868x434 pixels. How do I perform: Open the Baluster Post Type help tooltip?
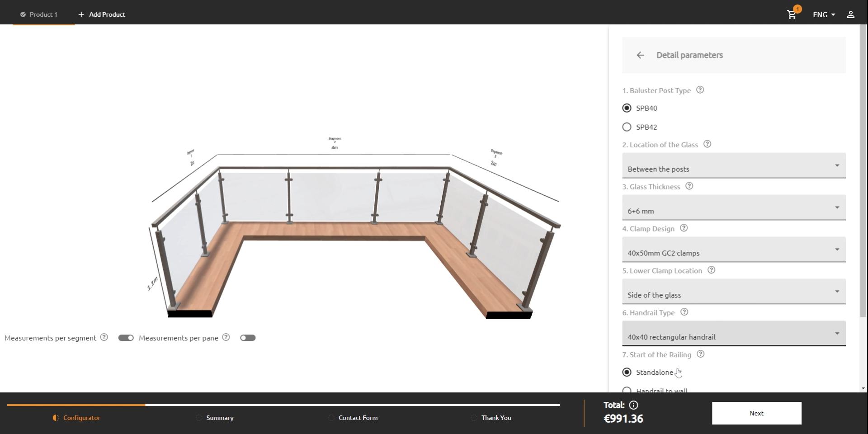point(700,90)
